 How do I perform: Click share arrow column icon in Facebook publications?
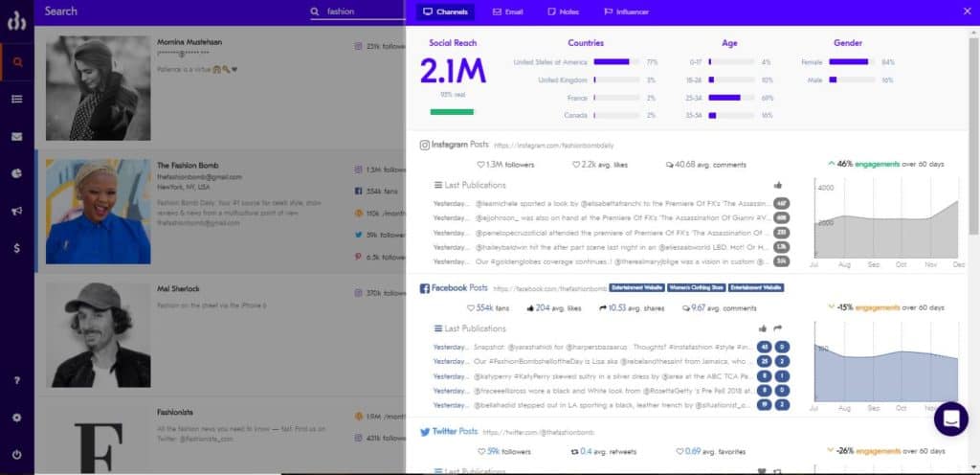point(778,328)
